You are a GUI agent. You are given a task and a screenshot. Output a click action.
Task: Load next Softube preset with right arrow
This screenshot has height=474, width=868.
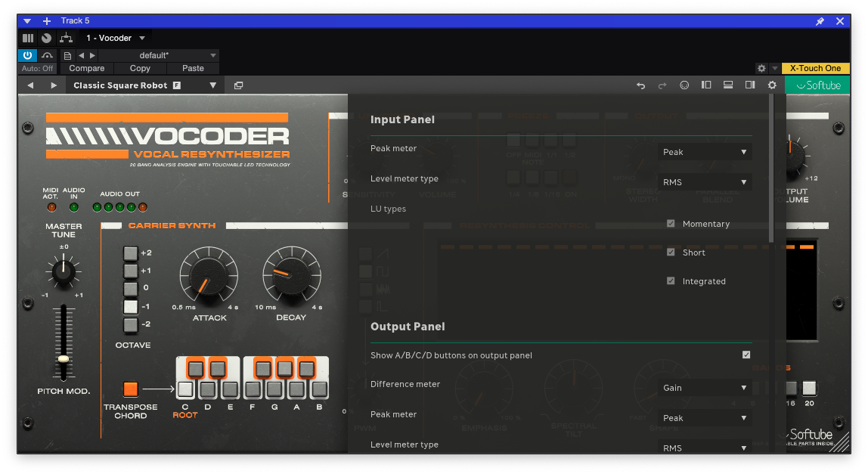pyautogui.click(x=54, y=85)
